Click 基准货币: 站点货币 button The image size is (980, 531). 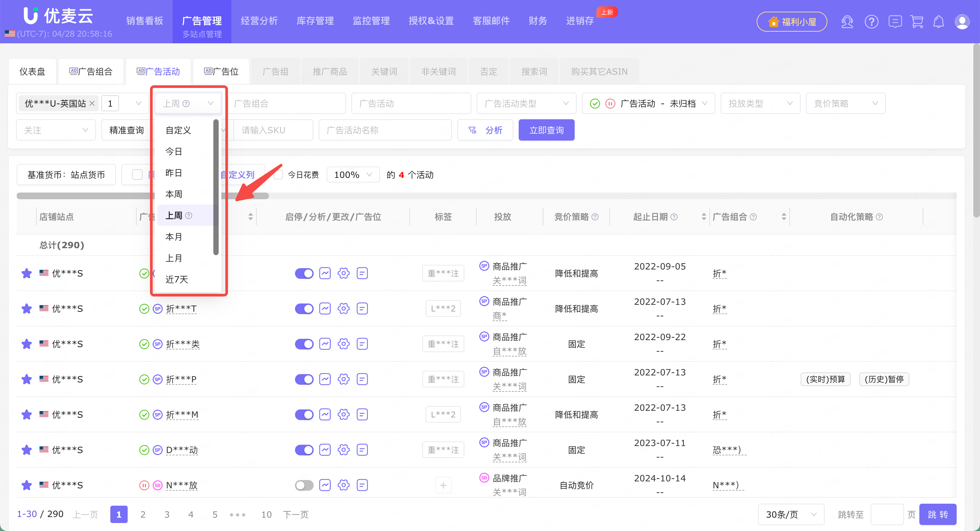[66, 175]
